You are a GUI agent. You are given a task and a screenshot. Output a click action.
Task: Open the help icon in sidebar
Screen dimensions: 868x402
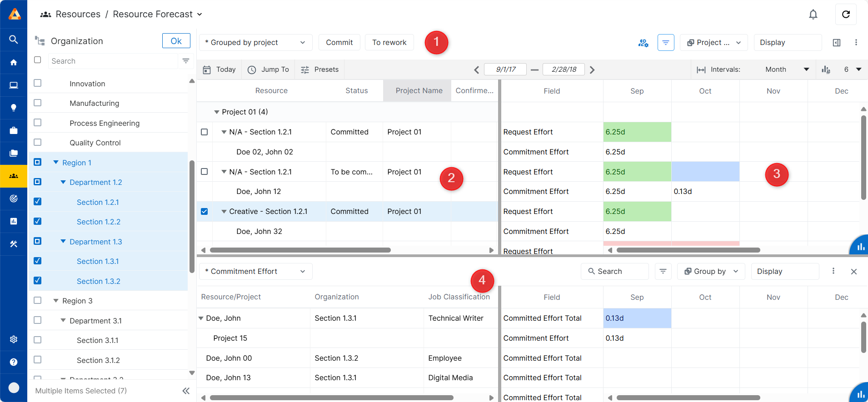pos(14,362)
